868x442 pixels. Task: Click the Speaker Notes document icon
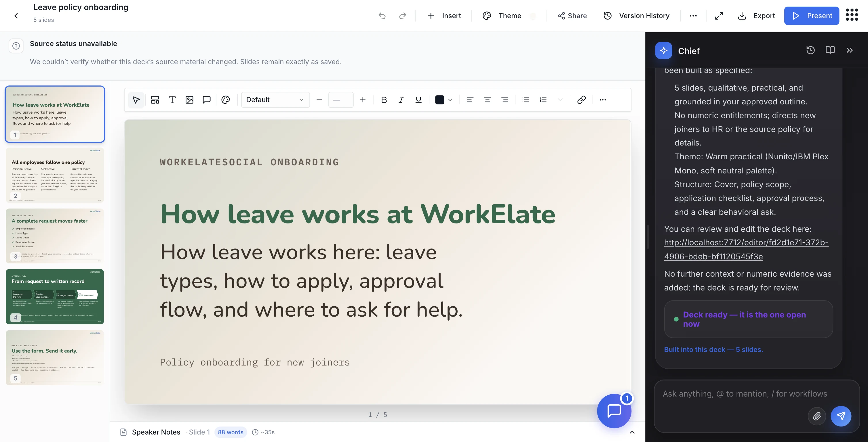(123, 432)
